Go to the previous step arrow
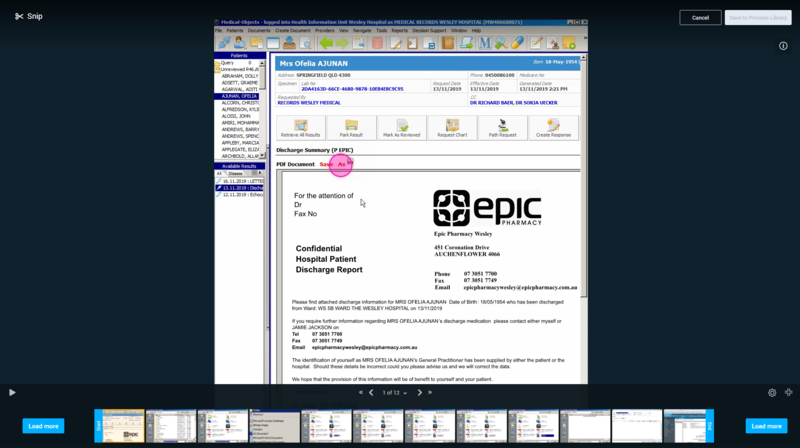The height and width of the screenshot is (448, 800). (x=371, y=392)
